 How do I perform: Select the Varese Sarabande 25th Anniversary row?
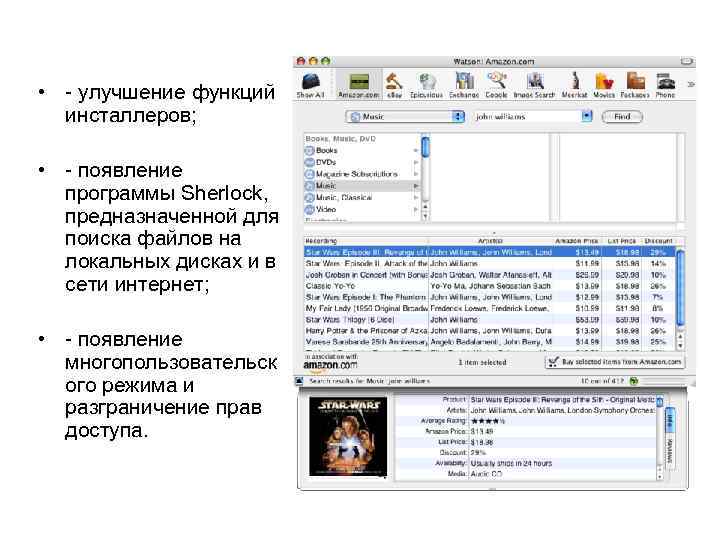click(489, 342)
